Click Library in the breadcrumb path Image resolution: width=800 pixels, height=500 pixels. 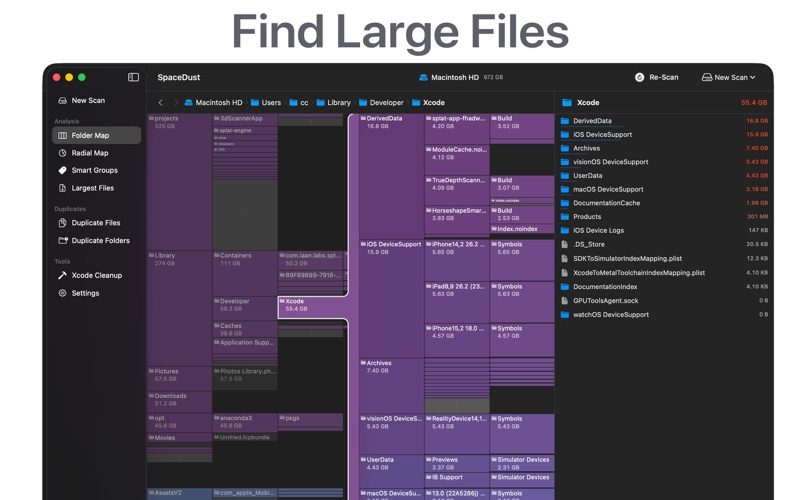coord(334,103)
